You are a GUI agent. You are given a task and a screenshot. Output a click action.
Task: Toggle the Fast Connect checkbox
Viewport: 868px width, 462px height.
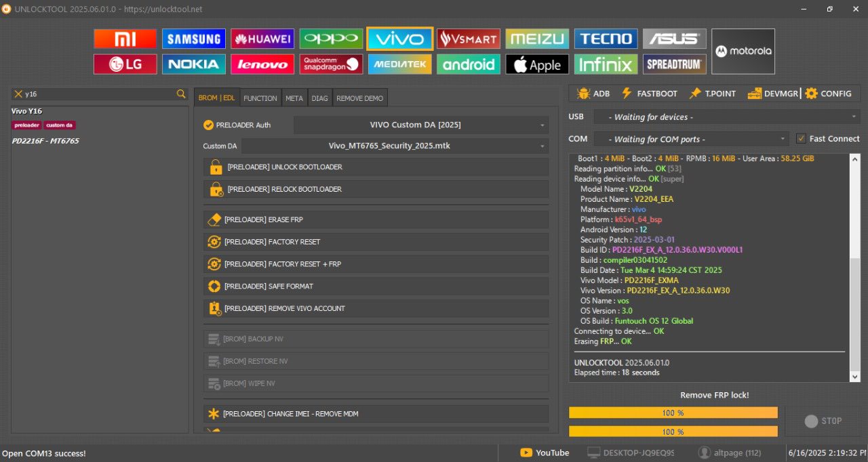coord(801,139)
